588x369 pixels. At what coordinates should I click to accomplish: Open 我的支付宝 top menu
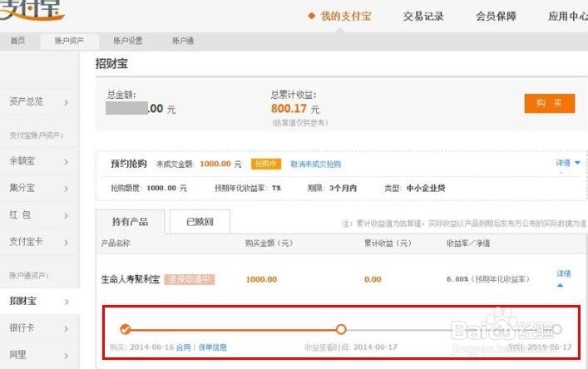(x=345, y=16)
